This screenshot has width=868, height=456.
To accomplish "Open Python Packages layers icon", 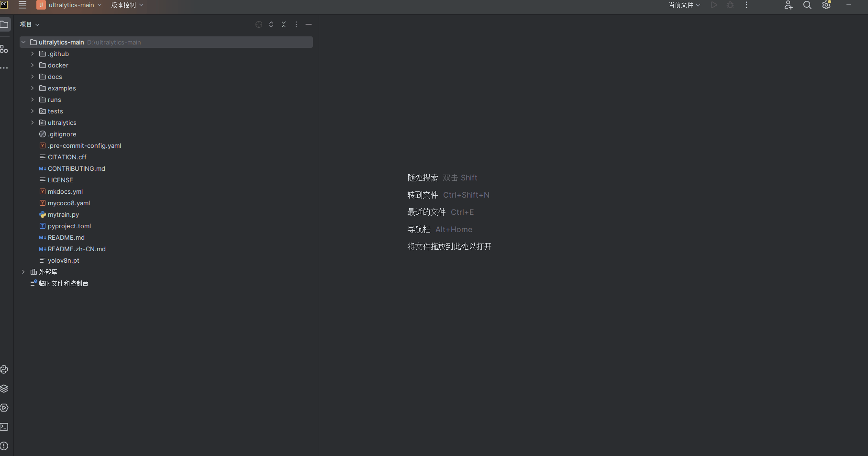I will coord(4,389).
